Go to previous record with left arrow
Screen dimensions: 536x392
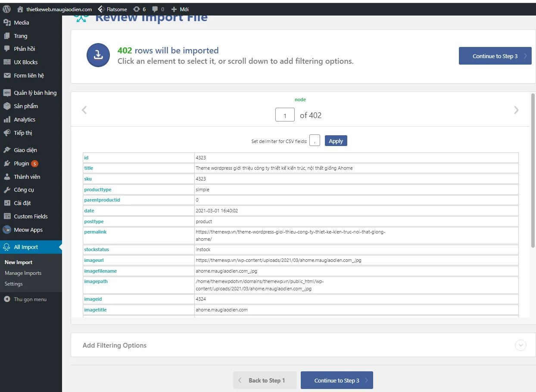[84, 110]
